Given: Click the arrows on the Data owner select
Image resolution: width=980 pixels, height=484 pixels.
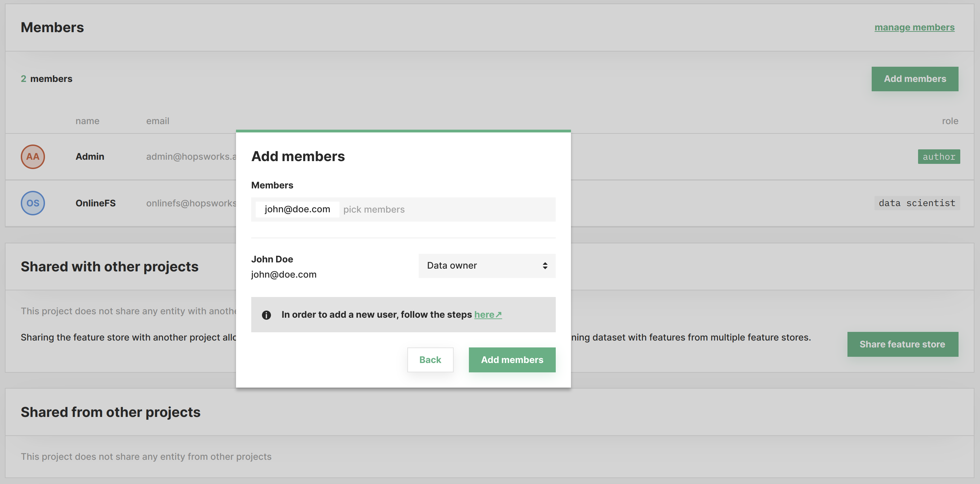Looking at the screenshot, I should pyautogui.click(x=545, y=266).
